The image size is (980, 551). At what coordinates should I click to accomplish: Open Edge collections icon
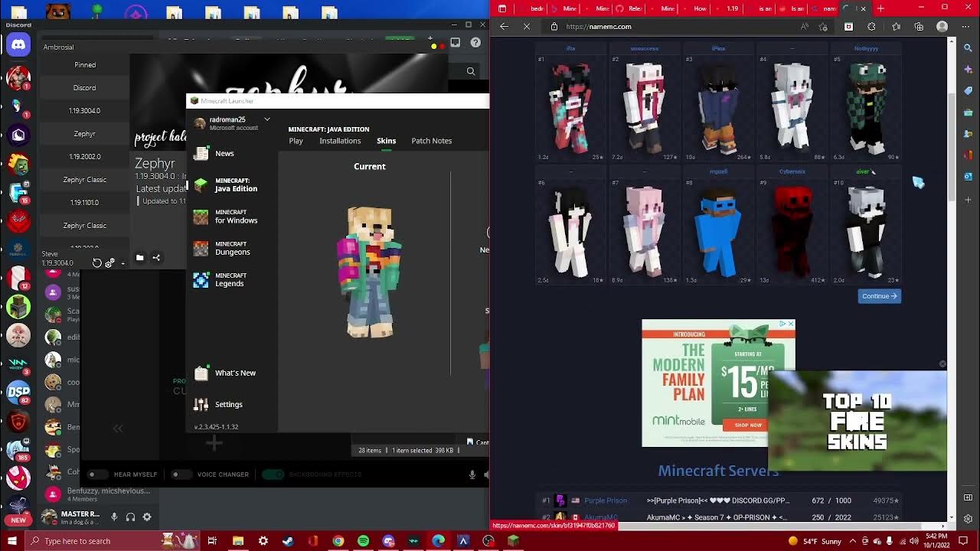[919, 26]
